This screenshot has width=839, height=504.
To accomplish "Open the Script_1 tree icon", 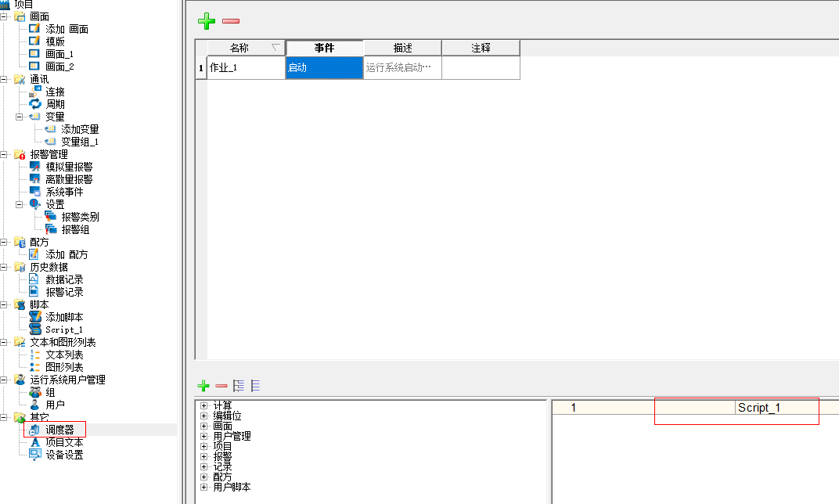I will 35,329.
